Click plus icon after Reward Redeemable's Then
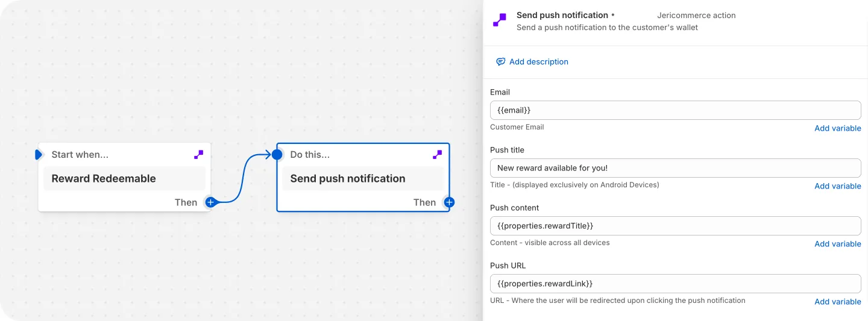 click(x=210, y=202)
